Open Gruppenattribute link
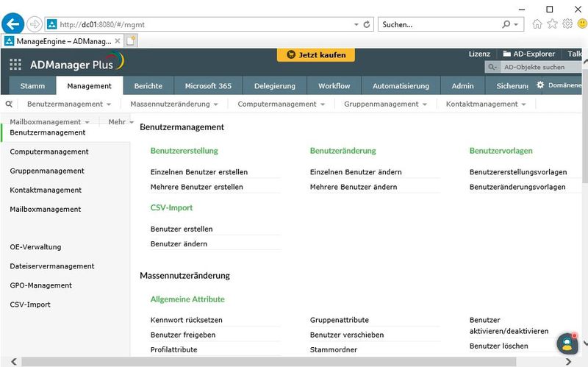 340,320
